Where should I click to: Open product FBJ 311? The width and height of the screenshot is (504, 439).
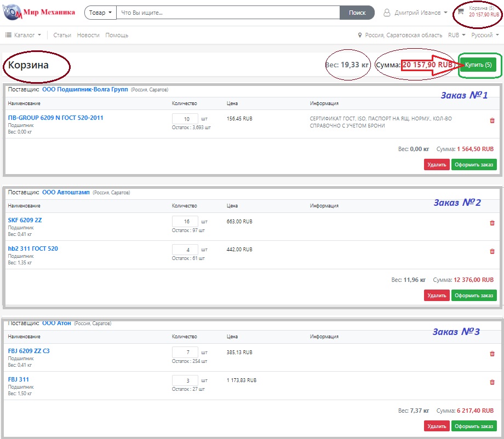(x=18, y=379)
